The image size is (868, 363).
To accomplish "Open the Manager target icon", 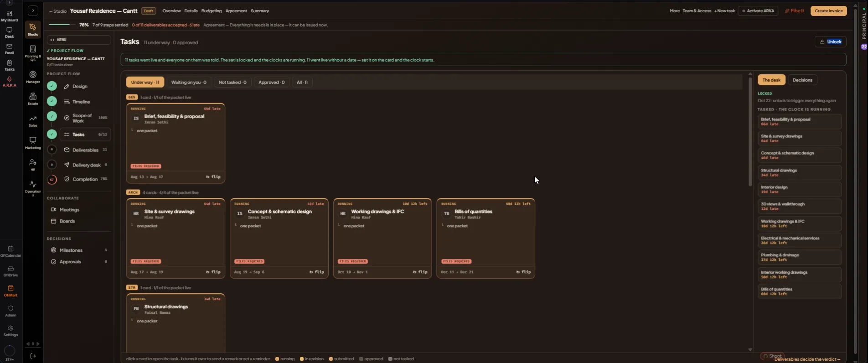I will (x=33, y=74).
